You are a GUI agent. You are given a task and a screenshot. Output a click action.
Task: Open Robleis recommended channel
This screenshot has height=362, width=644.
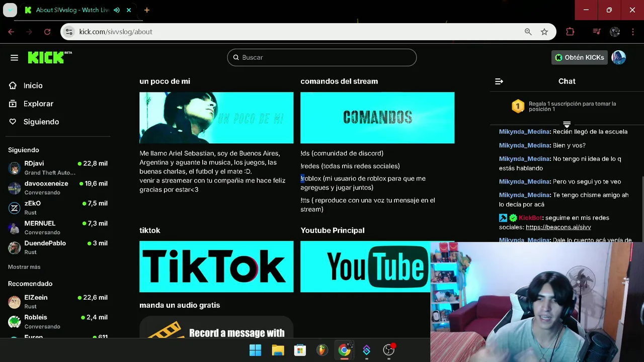[x=58, y=322]
